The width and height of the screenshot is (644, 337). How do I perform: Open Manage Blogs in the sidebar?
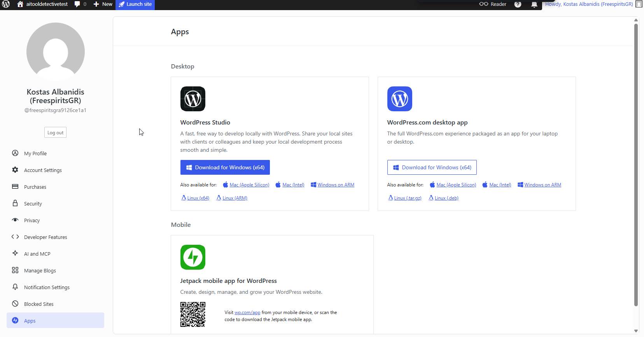(55, 270)
